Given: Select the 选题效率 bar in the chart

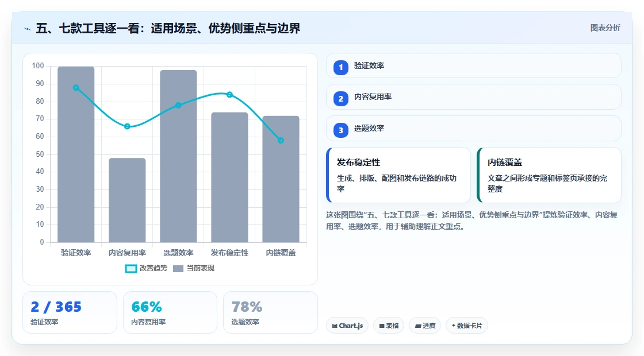Looking at the screenshot, I should (x=178, y=156).
